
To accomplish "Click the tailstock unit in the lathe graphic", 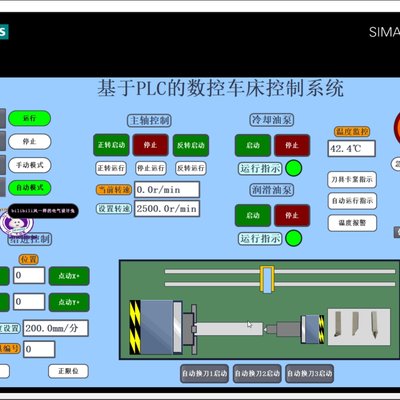I will (295, 329).
